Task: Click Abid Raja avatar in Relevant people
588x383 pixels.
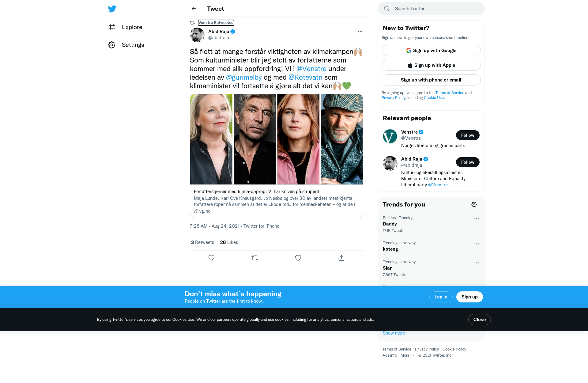Action: tap(390, 163)
